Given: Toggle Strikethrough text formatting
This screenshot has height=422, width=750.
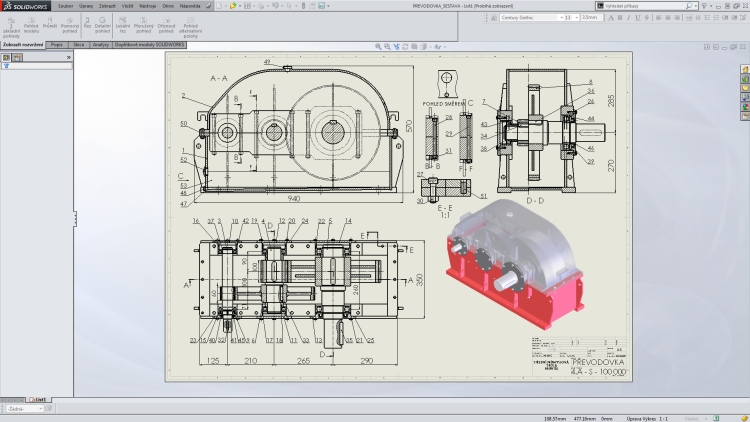Looking at the screenshot, I should (x=647, y=17).
